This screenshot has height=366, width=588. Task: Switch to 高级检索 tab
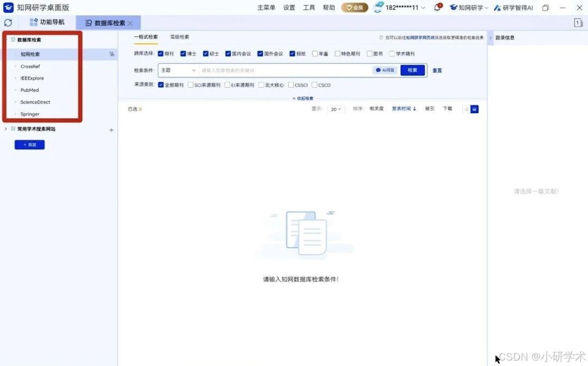coord(180,36)
